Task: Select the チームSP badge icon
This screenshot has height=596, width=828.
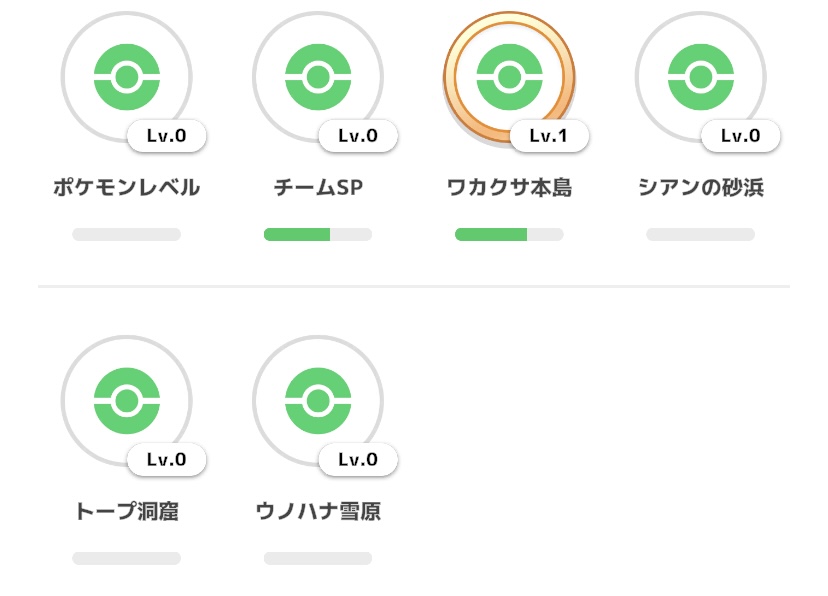Action: [x=318, y=77]
